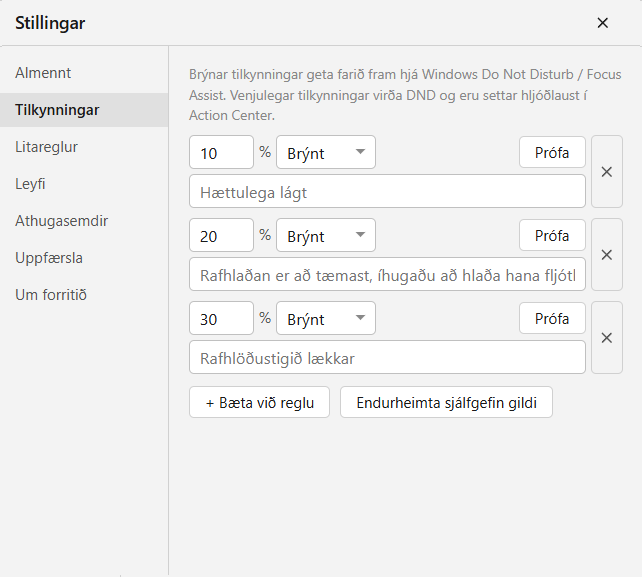Image resolution: width=642 pixels, height=577 pixels.
Task: Expand the Brýnt dropdown for the 30% rule
Action: [326, 318]
